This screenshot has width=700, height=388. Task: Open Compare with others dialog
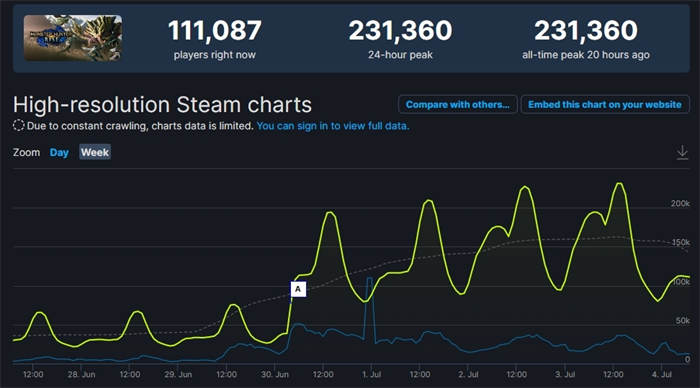click(x=457, y=104)
